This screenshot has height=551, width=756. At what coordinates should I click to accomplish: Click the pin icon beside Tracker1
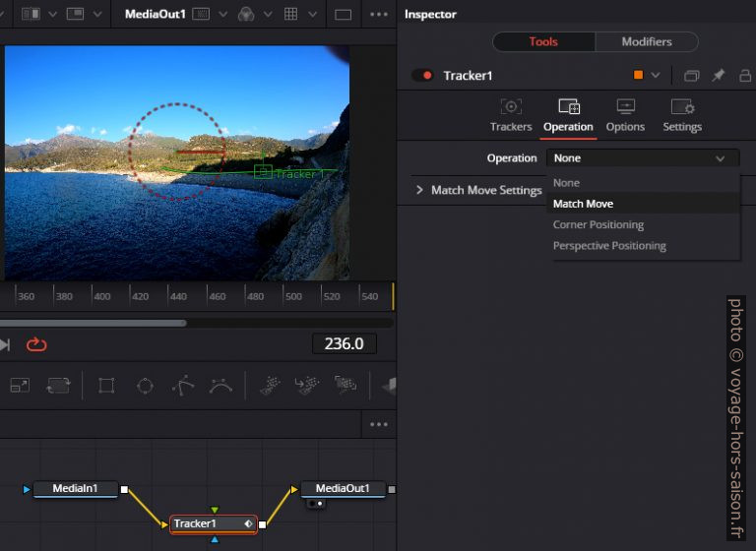[x=718, y=76]
